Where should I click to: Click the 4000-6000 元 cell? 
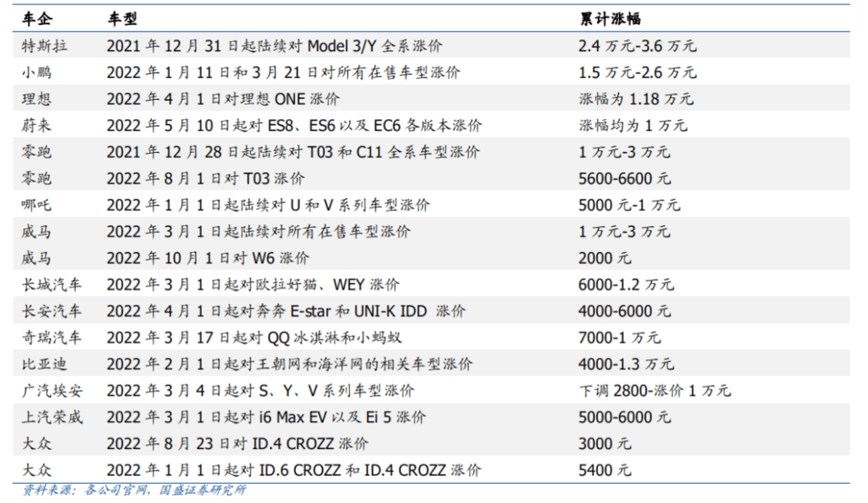tap(624, 311)
